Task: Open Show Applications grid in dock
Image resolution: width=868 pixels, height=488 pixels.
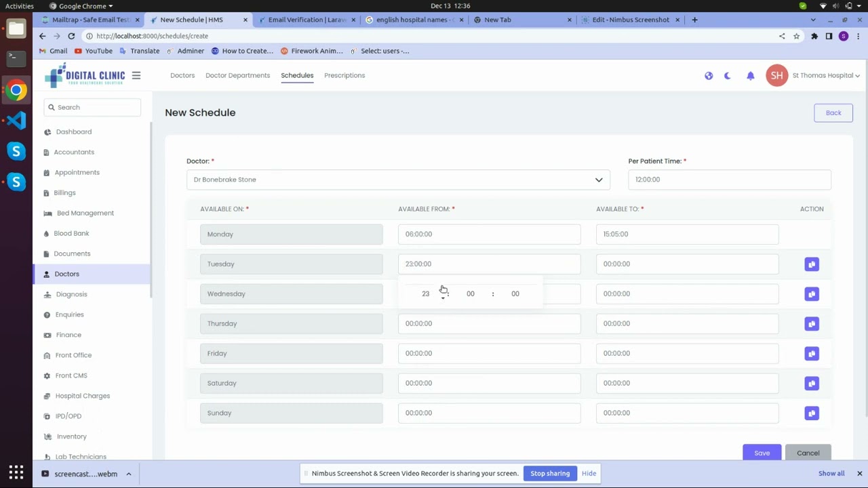Action: pos(16,472)
